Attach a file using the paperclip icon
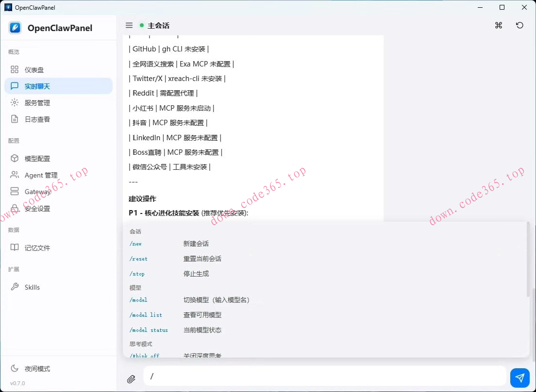 pos(131,378)
